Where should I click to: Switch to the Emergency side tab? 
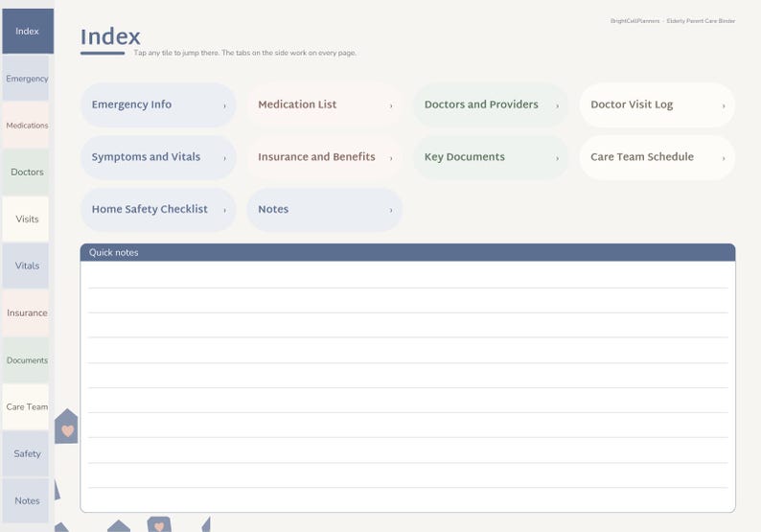[26, 79]
